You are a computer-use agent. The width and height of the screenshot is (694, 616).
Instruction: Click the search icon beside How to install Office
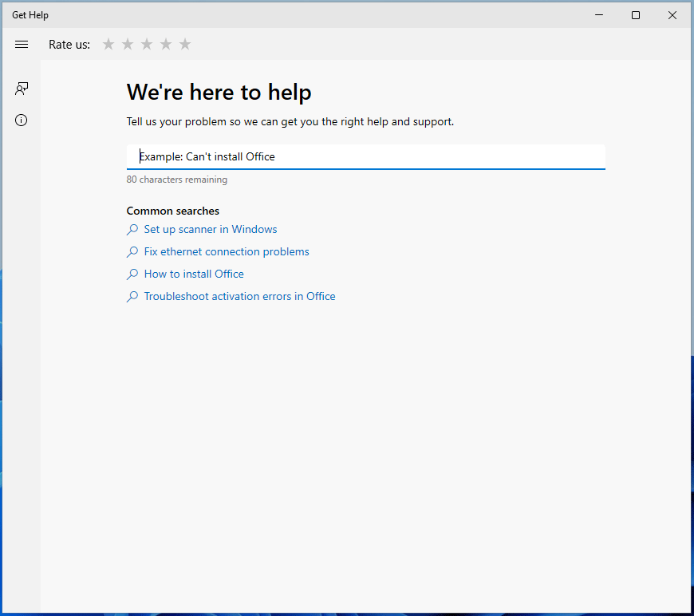click(x=132, y=274)
